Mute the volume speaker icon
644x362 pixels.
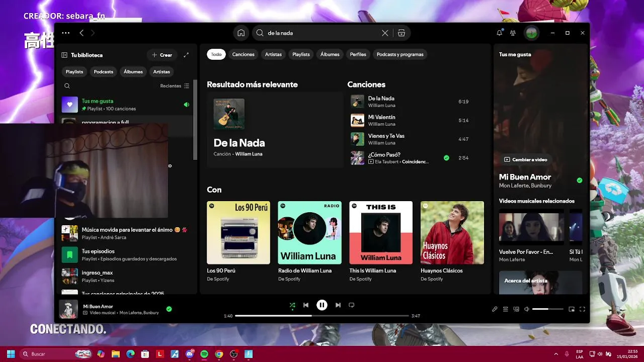tap(527, 309)
